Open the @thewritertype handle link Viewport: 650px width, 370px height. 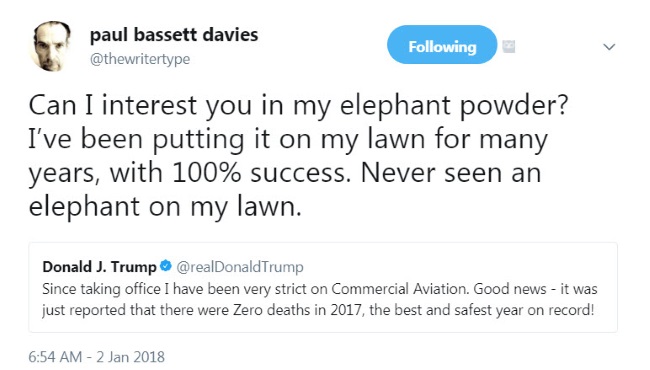click(140, 59)
